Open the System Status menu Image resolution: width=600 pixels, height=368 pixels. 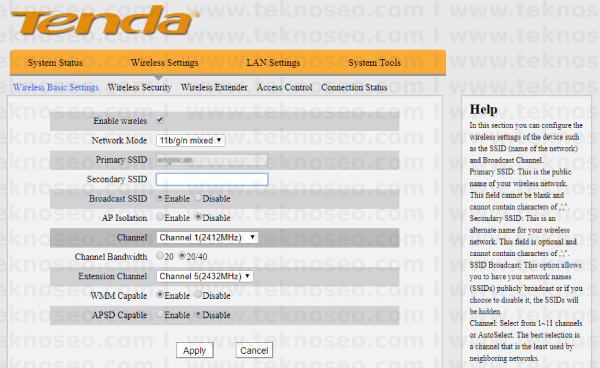tap(55, 63)
